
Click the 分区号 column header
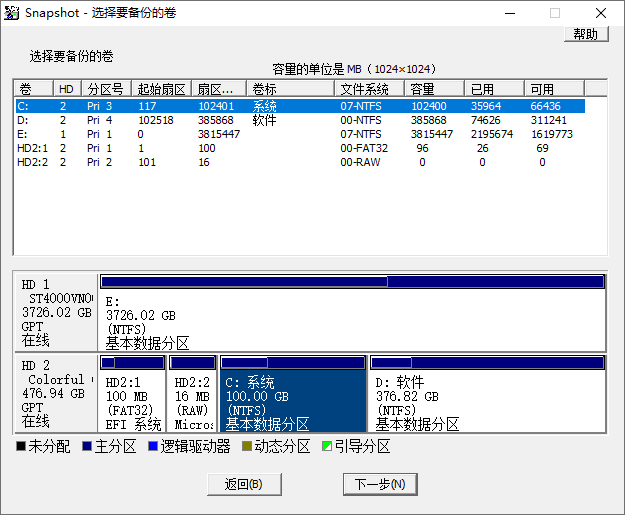106,88
